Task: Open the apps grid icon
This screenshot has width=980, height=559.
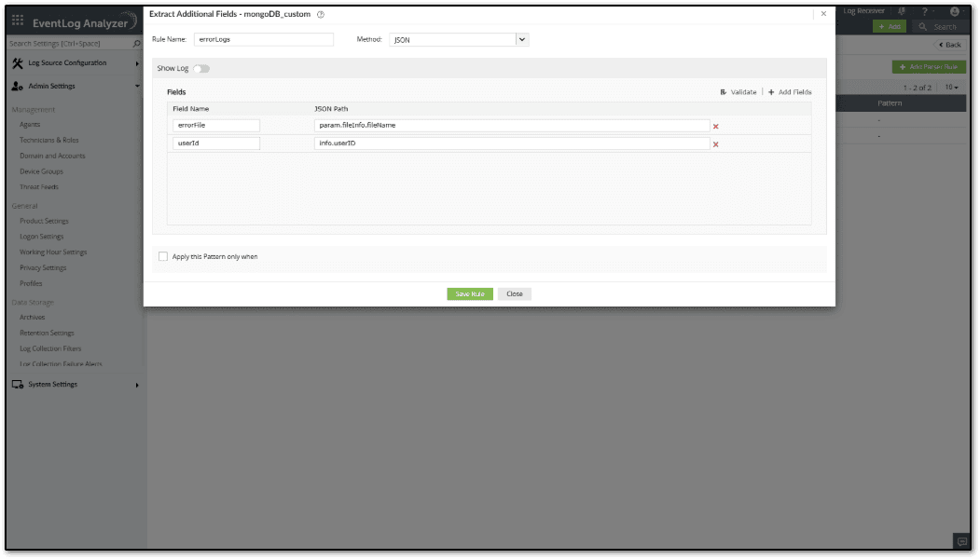Action: [x=18, y=20]
